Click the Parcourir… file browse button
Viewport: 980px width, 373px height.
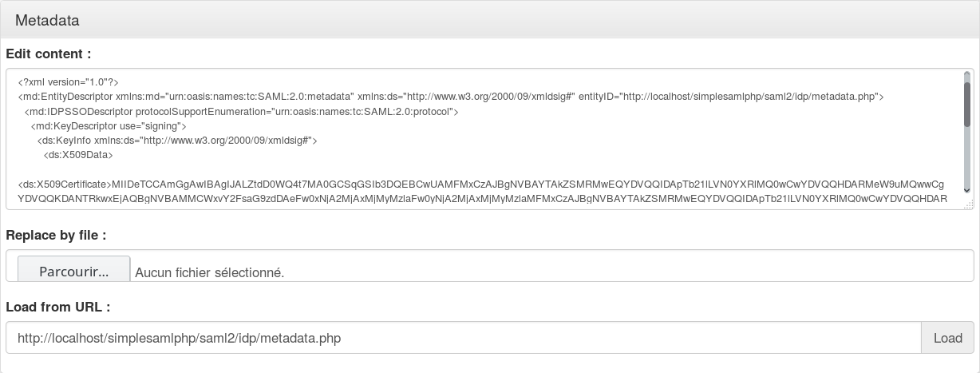click(73, 271)
